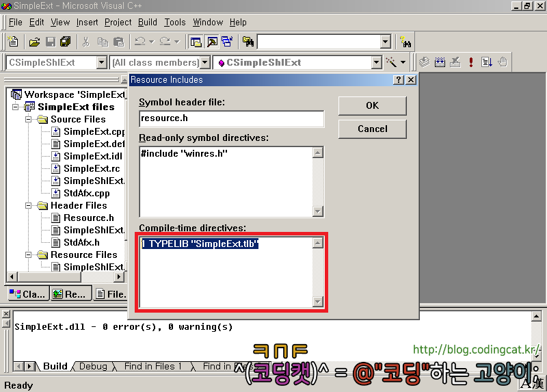Click the Search help binoculars icon
This screenshot has width=547, height=392.
405,42
